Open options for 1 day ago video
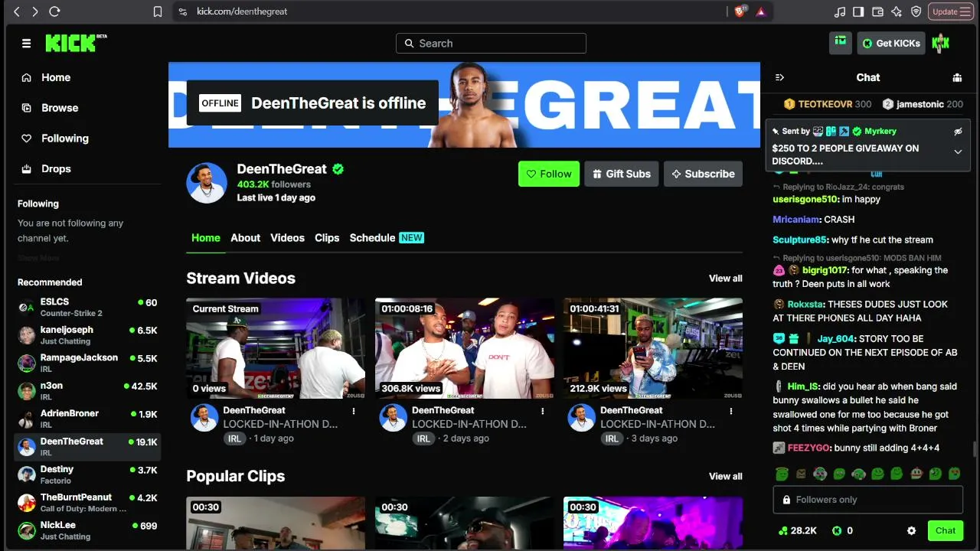Image resolution: width=980 pixels, height=551 pixels. click(354, 411)
